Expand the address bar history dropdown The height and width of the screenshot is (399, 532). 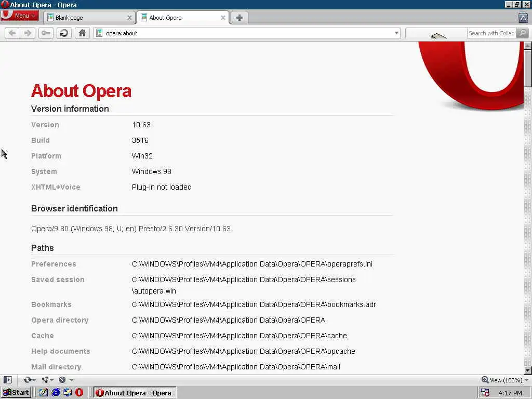(396, 33)
